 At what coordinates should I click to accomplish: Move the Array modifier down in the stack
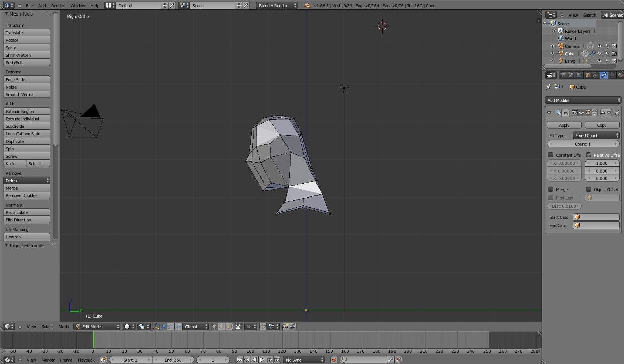[x=609, y=113]
